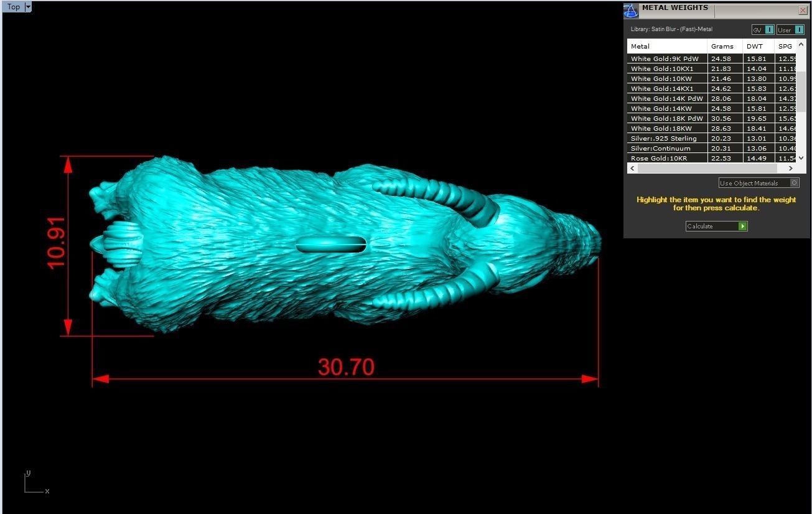812x514 pixels.
Task: Click the 19.65 DWT value
Action: (x=757, y=118)
